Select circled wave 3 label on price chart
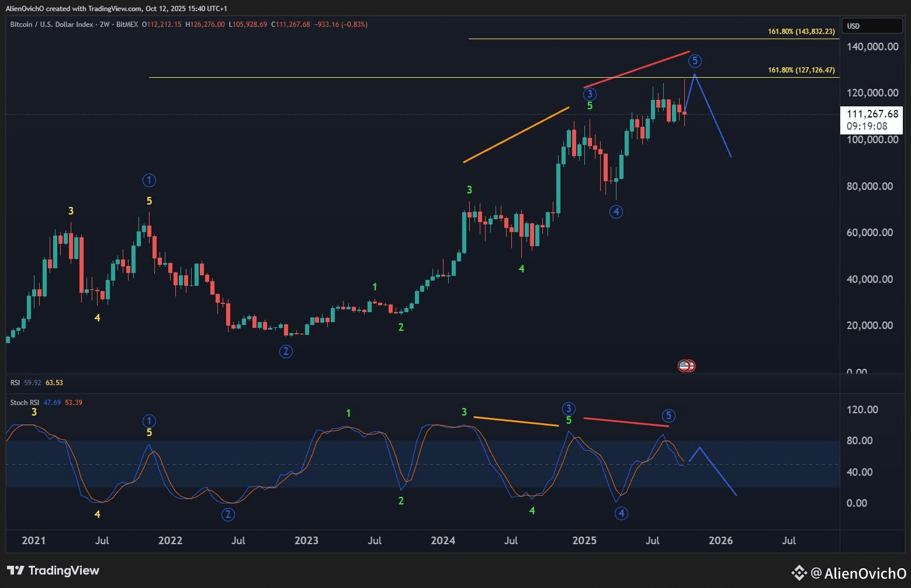This screenshot has width=911, height=588. (590, 94)
